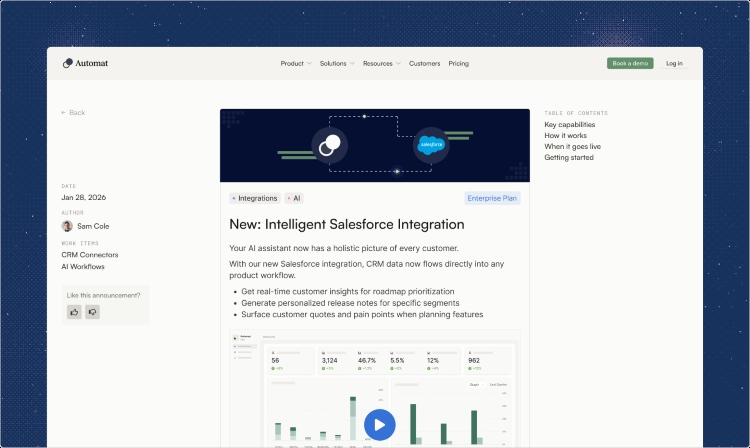The image size is (750, 448).
Task: Click the Automat logo
Action: click(x=85, y=63)
